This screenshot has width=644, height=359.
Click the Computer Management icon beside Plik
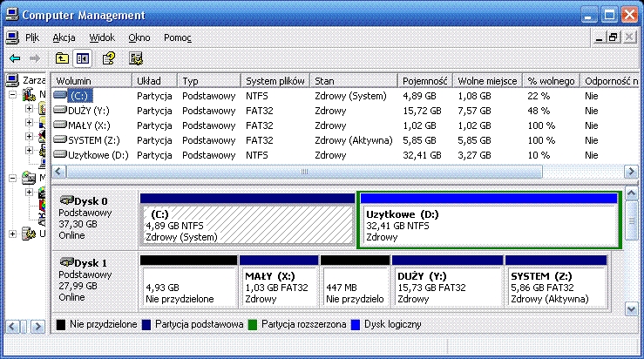click(x=12, y=37)
